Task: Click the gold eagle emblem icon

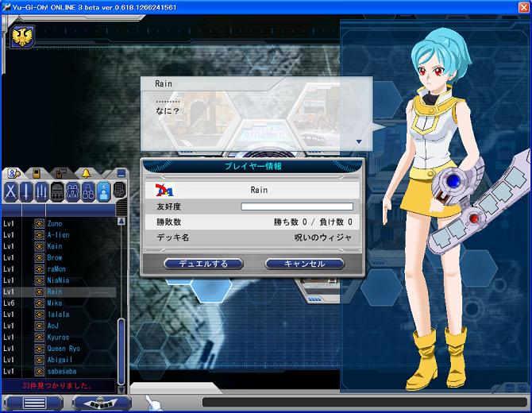Action: 22,37
